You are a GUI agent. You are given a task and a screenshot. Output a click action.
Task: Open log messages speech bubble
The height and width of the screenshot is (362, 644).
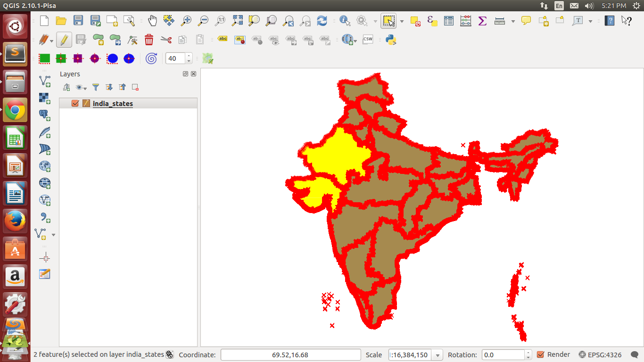click(x=635, y=354)
